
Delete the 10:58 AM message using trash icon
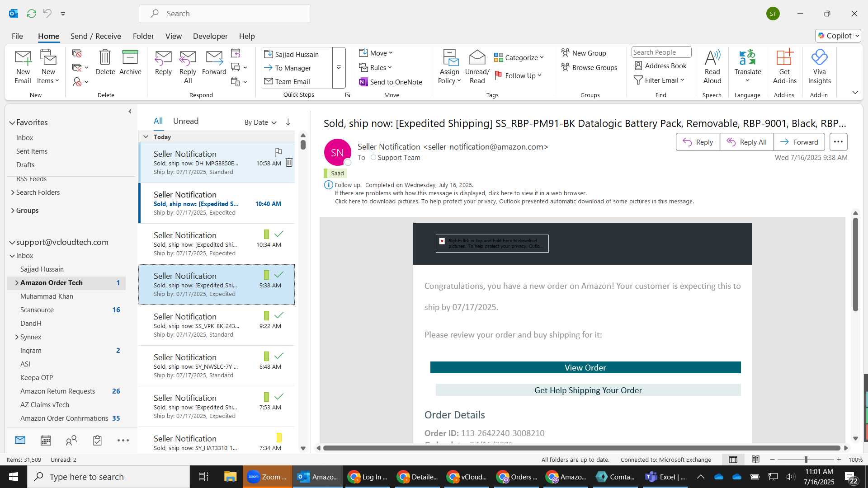[x=289, y=162]
